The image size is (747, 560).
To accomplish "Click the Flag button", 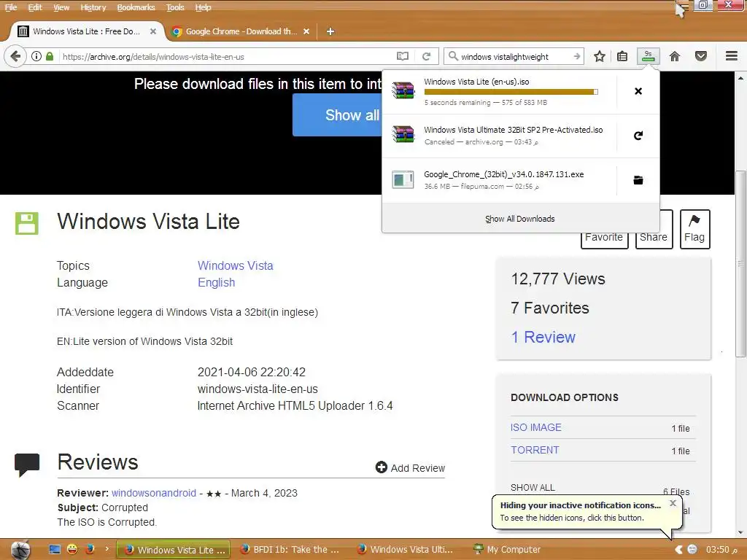I will click(x=694, y=229).
